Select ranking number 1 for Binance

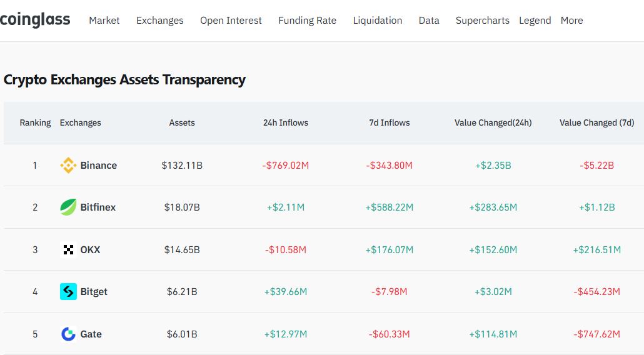(x=35, y=166)
